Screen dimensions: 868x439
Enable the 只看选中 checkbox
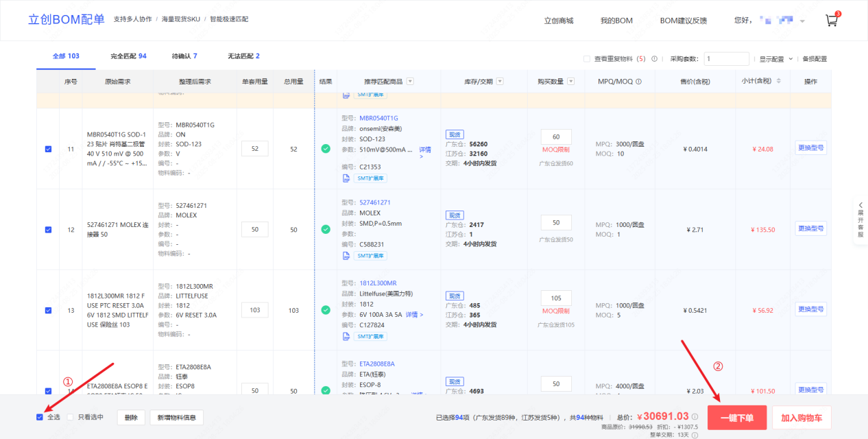[71, 417]
